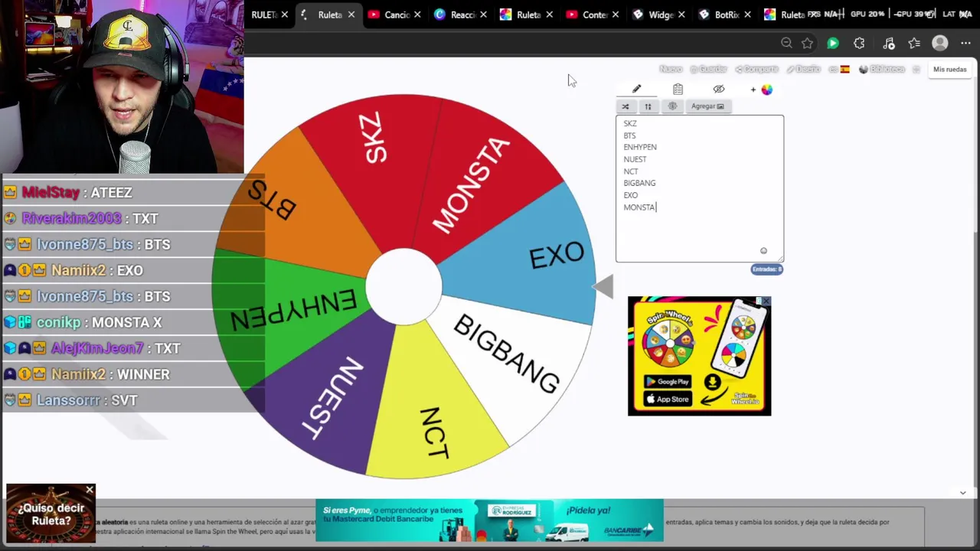Open the browser extensions puzzle icon
980x551 pixels.
(859, 44)
